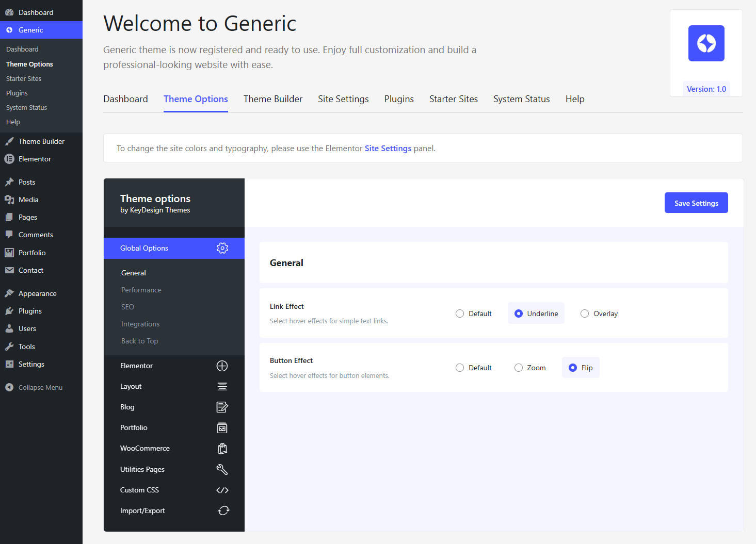This screenshot has width=756, height=544.
Task: Expand the Utilities Pages section
Action: pyautogui.click(x=174, y=469)
